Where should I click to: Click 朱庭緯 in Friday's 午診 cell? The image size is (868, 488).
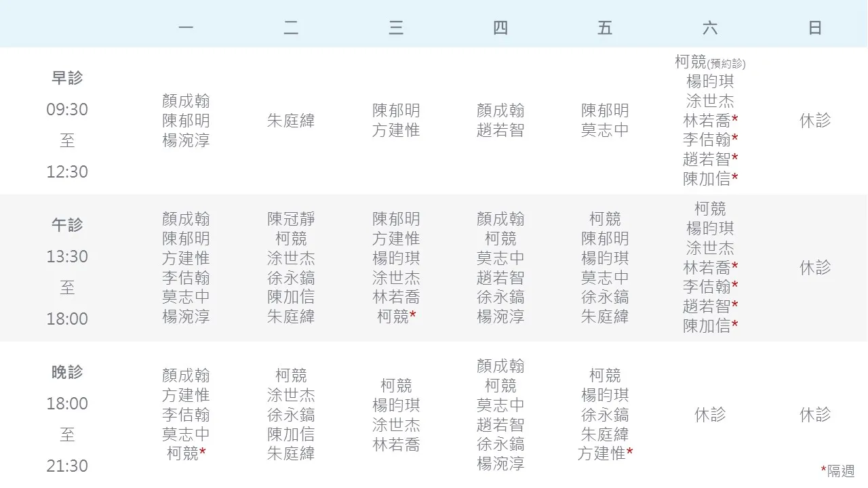[605, 317]
